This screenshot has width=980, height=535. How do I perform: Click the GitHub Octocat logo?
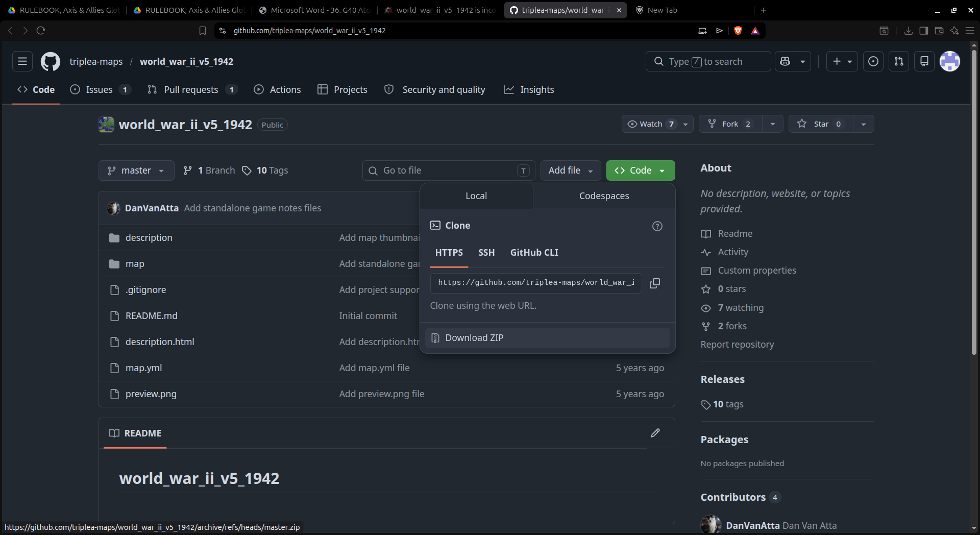click(x=50, y=61)
